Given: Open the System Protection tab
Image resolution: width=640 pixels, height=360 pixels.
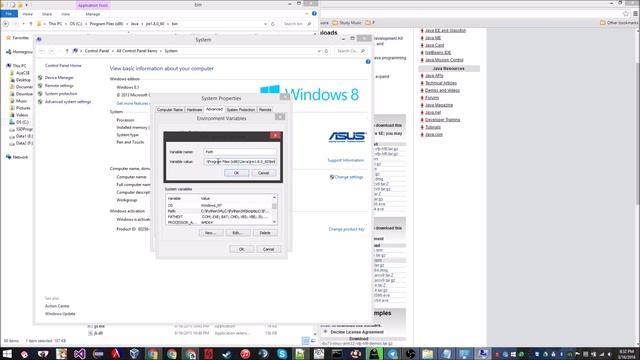Looking at the screenshot, I should click(x=241, y=110).
